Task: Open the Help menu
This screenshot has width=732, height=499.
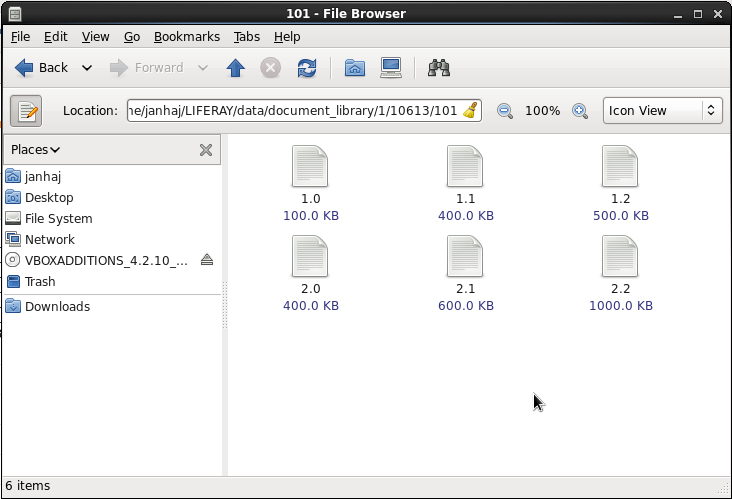Action: 287,37
